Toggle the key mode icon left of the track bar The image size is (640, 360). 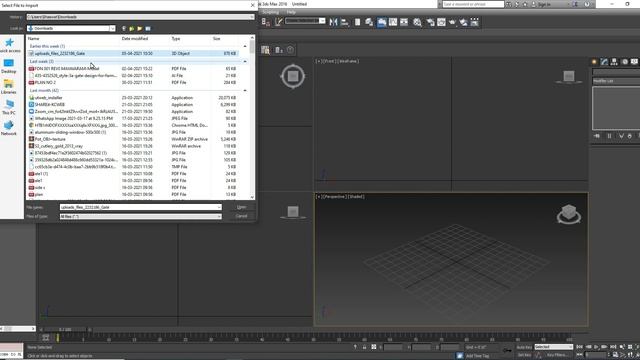46,338
